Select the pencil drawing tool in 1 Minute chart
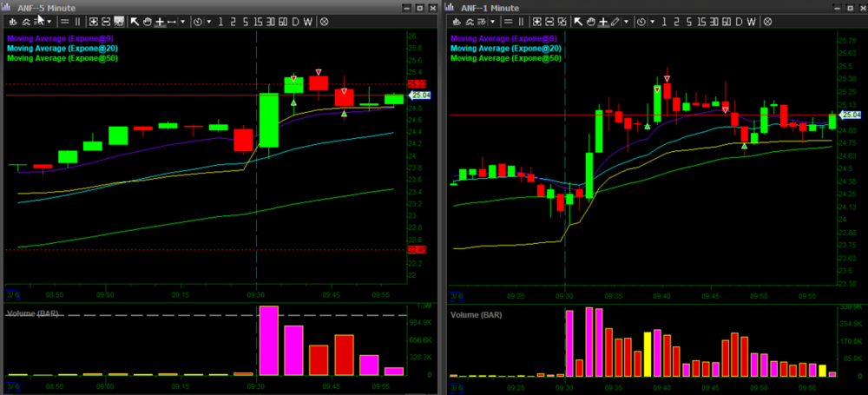Screen dimensions: 868x395 click(x=615, y=21)
